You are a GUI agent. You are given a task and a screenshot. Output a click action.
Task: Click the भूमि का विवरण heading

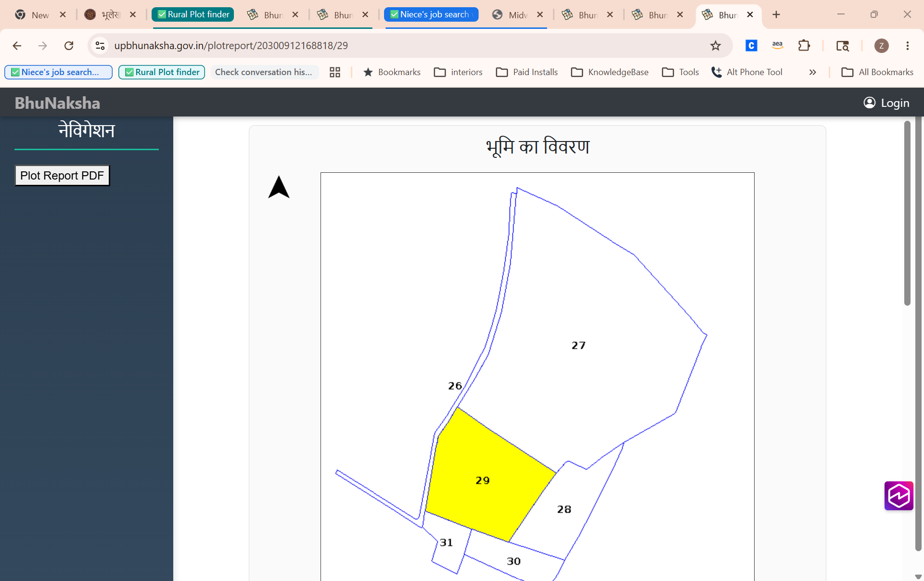click(x=538, y=147)
